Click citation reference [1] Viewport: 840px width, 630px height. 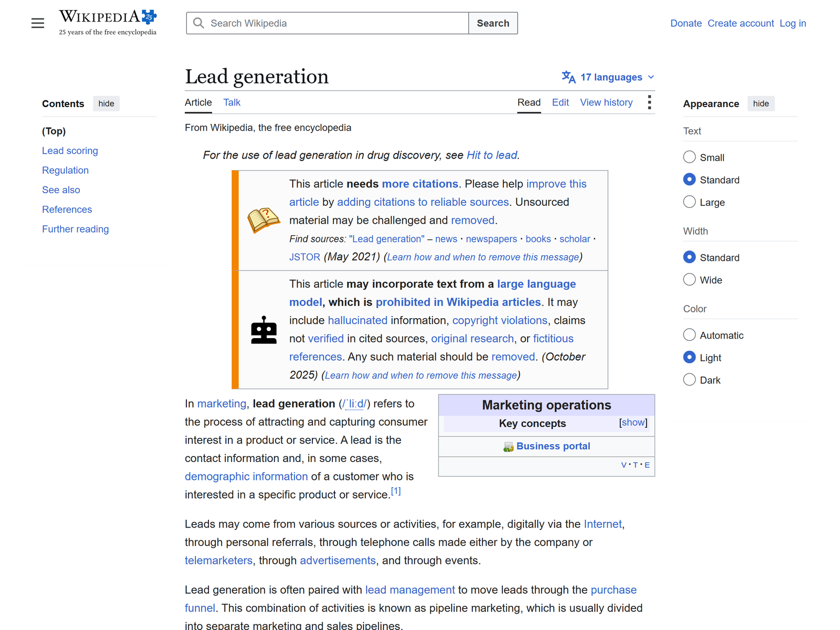click(x=396, y=491)
